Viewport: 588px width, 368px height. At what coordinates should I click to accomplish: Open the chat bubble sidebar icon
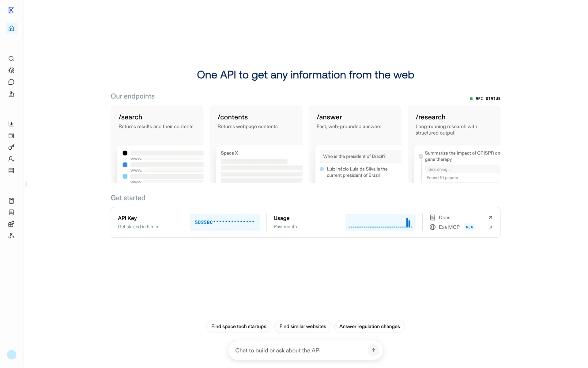click(x=11, y=82)
